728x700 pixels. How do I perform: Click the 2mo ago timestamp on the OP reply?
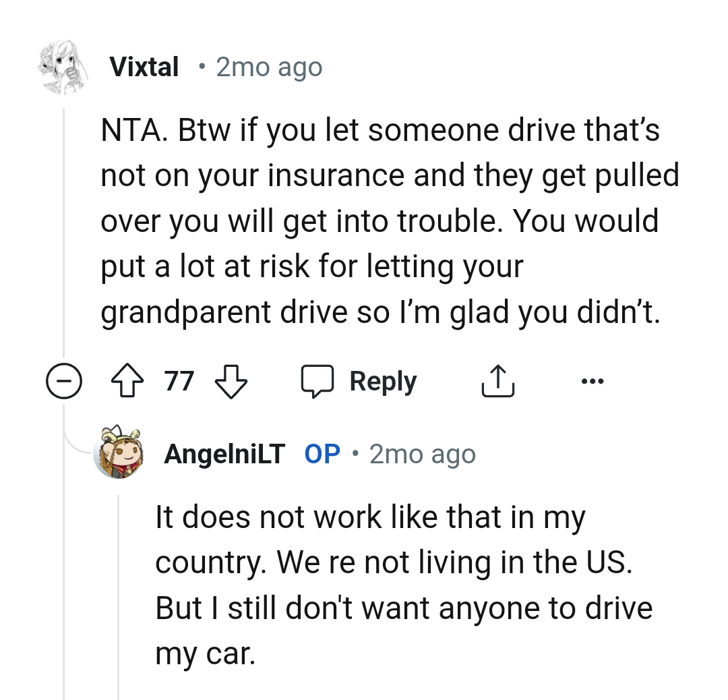(421, 453)
